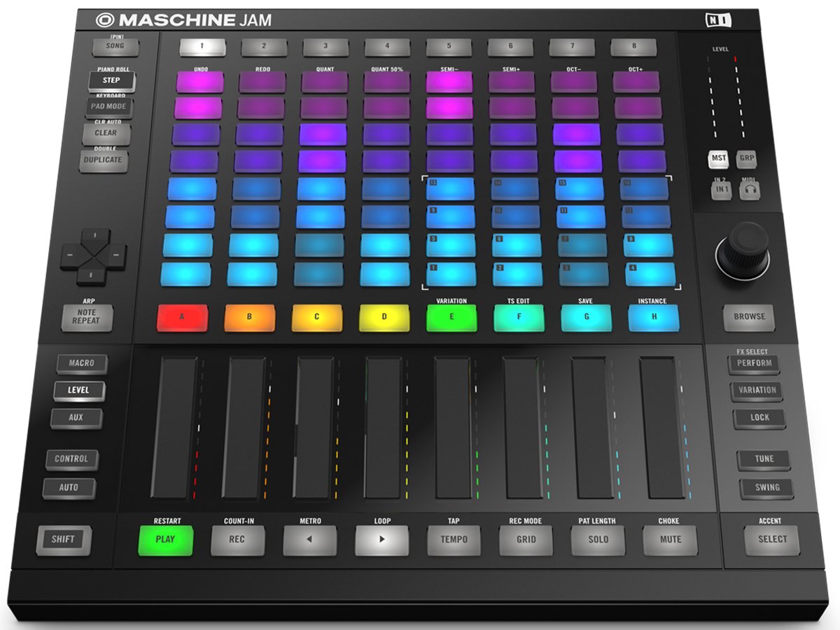840x630 pixels.
Task: Enable the LOCK button
Action: coord(759,418)
